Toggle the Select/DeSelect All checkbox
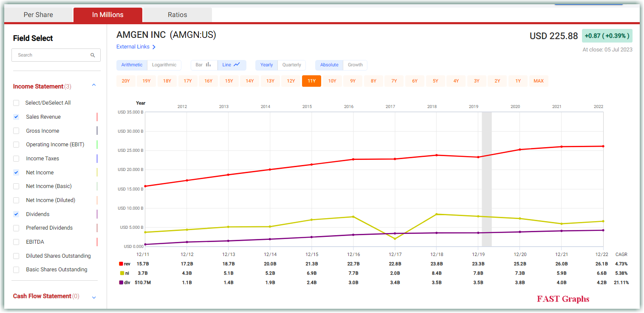Screen dimensions: 644x313 pos(16,103)
